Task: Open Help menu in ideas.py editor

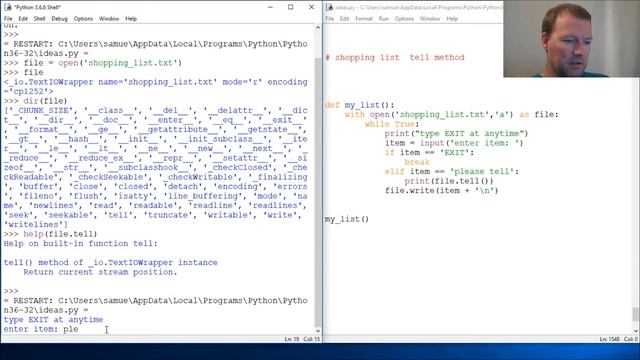Action: 452,19
